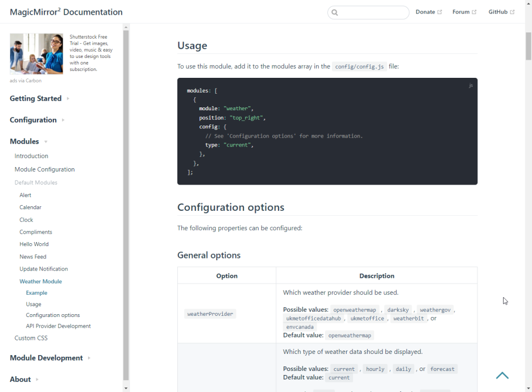The width and height of the screenshot is (532, 392).
Task: Click the external link icon beside Forum
Action: (x=474, y=12)
